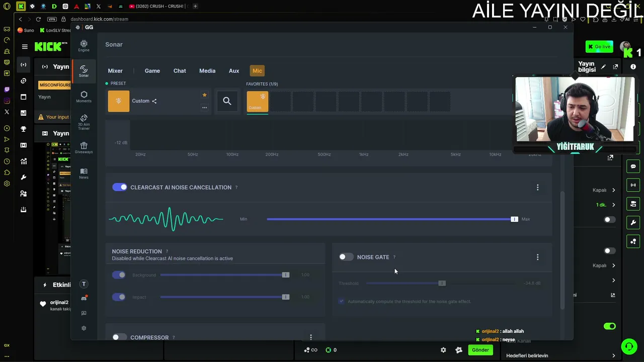Select the Custom favorite preset tile

click(258, 101)
